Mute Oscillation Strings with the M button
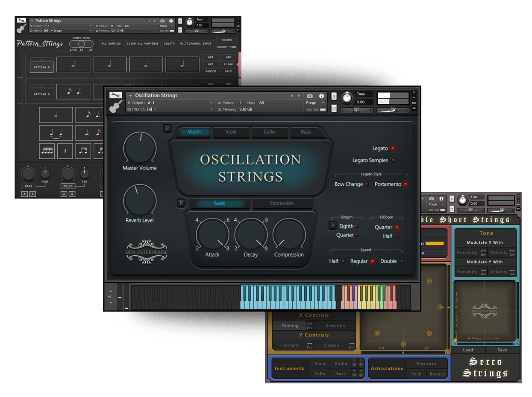532x397 pixels. coord(334,109)
